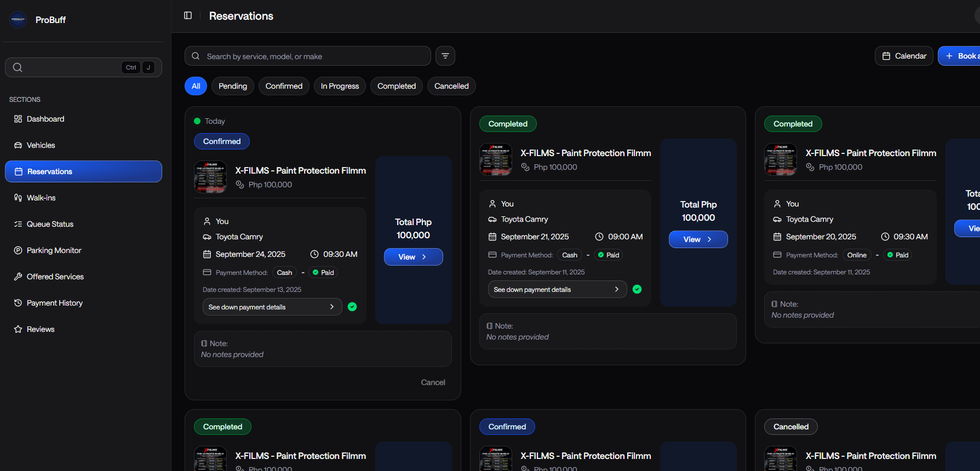Click the coins icon in the Today card
The image size is (980, 471).
(240, 185)
